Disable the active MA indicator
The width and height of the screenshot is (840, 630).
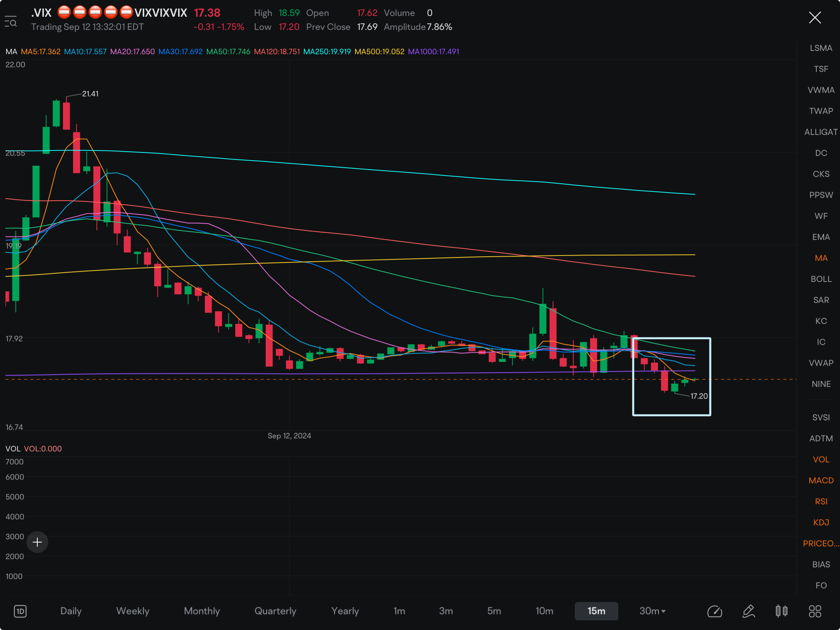pyautogui.click(x=821, y=258)
